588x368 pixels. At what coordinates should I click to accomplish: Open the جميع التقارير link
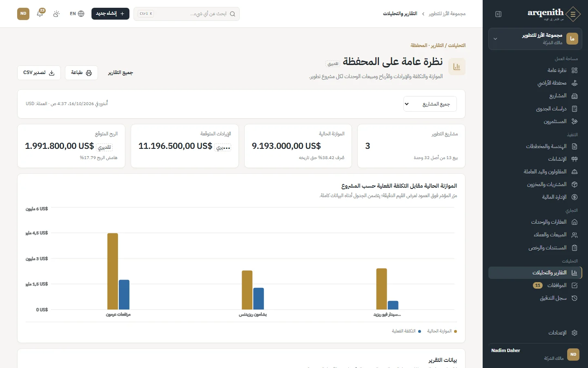click(x=120, y=73)
